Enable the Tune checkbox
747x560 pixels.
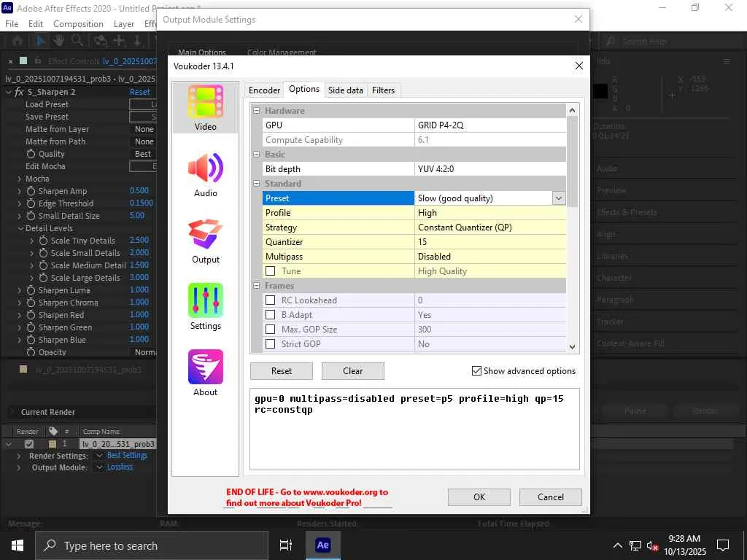tap(270, 271)
